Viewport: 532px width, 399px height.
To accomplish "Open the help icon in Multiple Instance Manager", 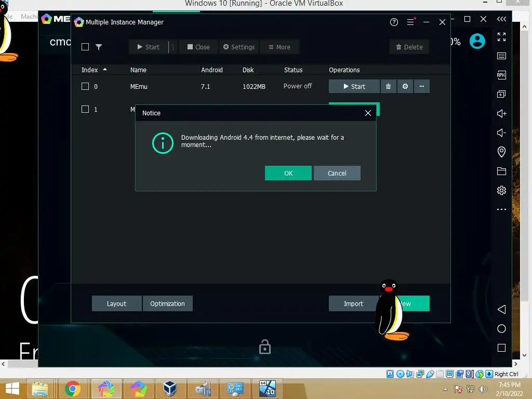I will click(x=394, y=22).
